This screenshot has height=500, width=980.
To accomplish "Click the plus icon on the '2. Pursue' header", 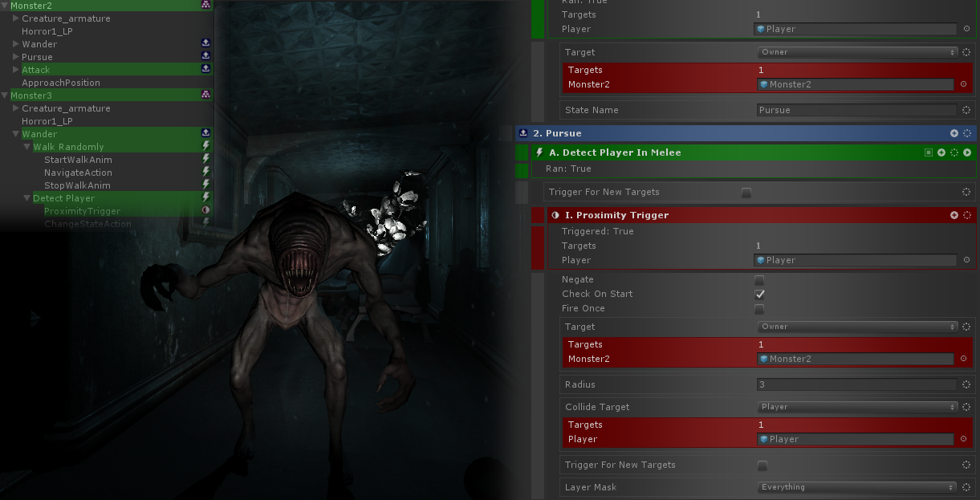I will 954,133.
